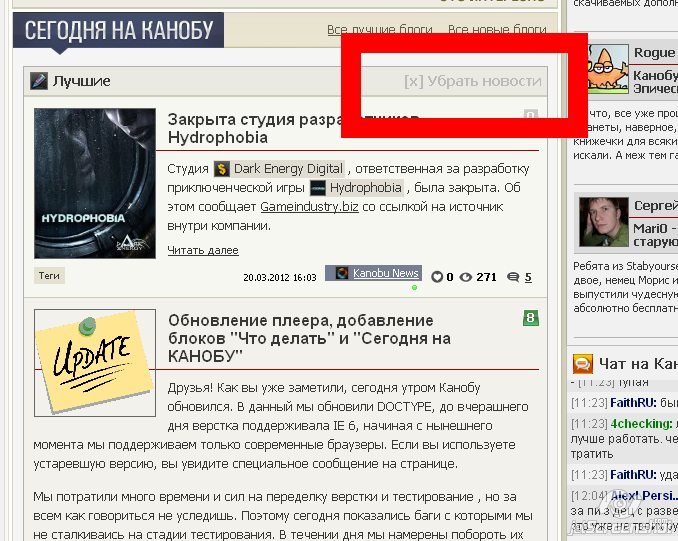Screen dimensions: 678x541
Task: Click the Dark Energy Digital dollar icon
Action: point(221,169)
